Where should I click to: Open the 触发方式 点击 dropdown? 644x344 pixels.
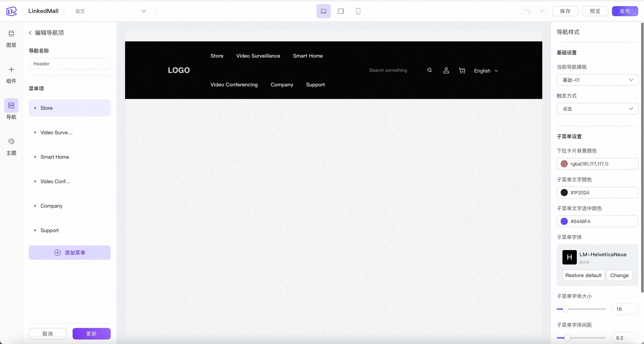[x=597, y=109]
